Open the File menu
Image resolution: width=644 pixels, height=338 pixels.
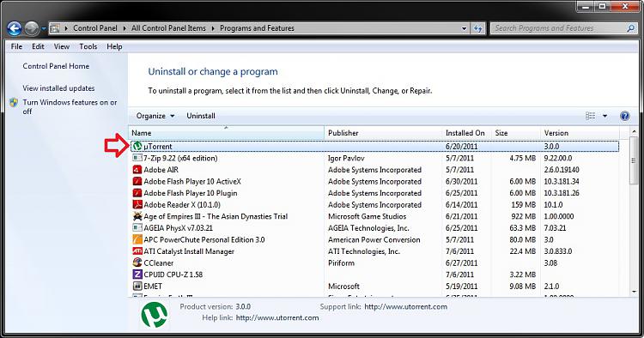[x=17, y=46]
